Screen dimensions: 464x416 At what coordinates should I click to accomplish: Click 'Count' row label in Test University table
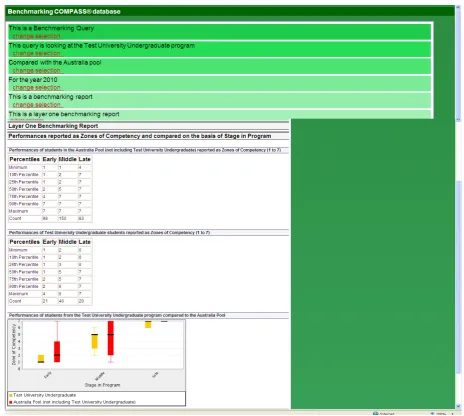pos(15,301)
